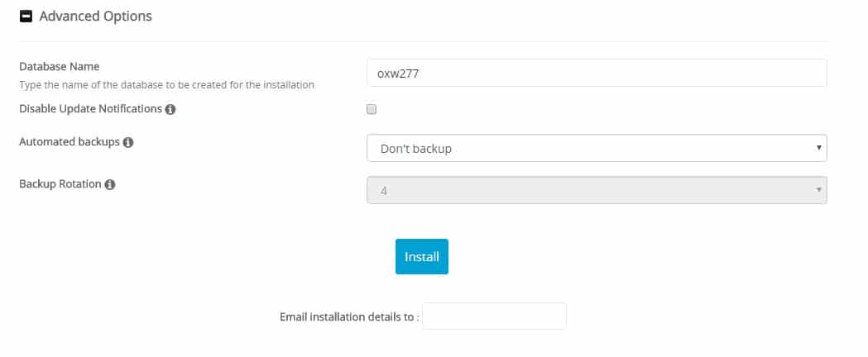Focus the Database Name field containing oxw277

pos(597,73)
